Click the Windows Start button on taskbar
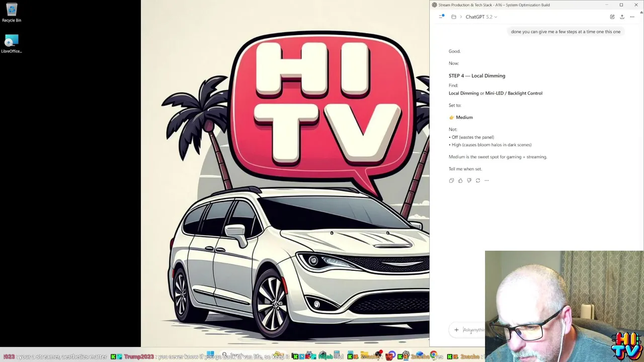The image size is (644, 362). tap(210, 355)
